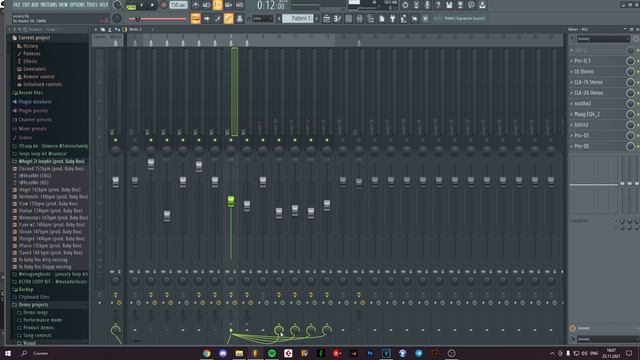This screenshot has height=360, width=640.
Task: Toggle the orange countdown before recording icon
Action: click(x=218, y=5)
